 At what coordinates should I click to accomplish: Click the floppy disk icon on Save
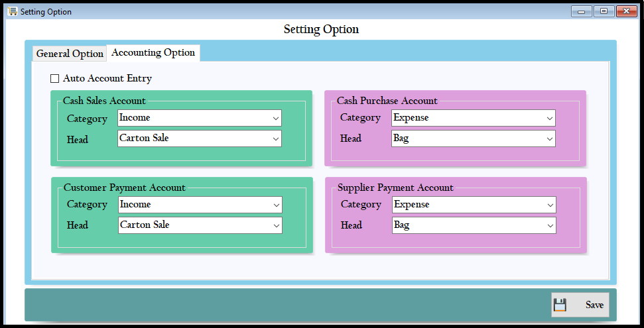[x=560, y=305]
